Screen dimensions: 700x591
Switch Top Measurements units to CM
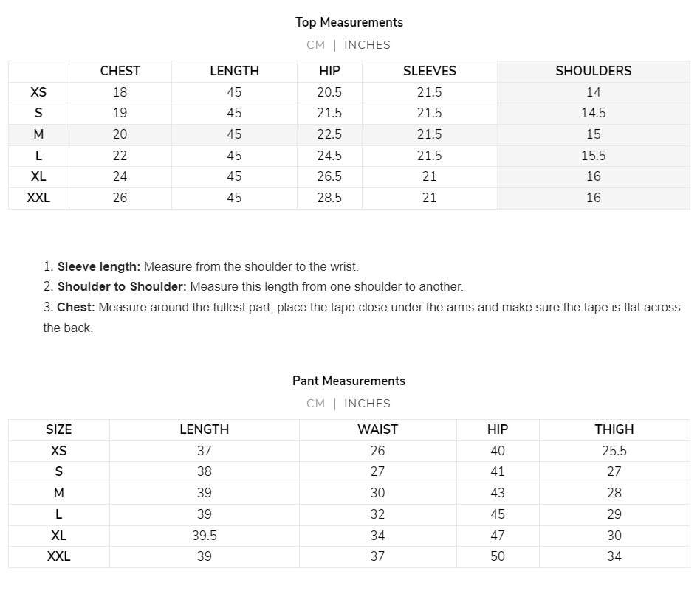315,45
